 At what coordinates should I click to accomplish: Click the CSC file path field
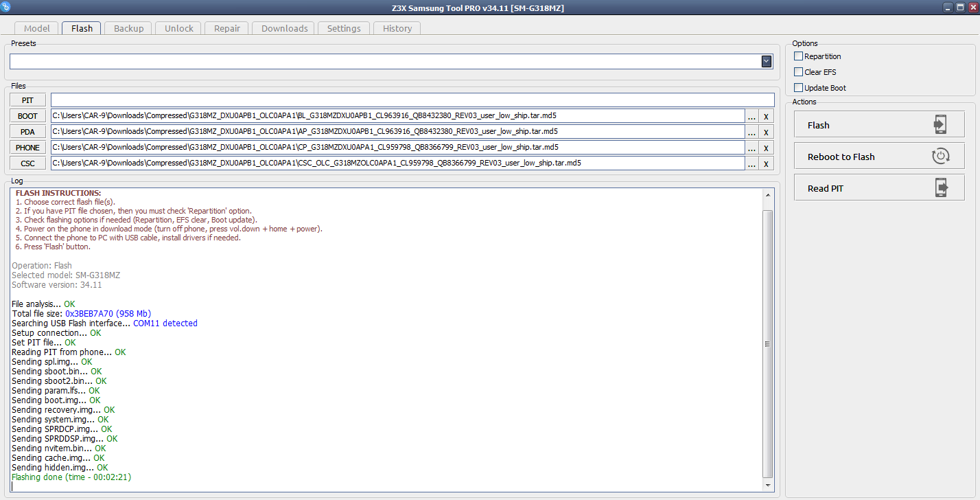coord(397,163)
